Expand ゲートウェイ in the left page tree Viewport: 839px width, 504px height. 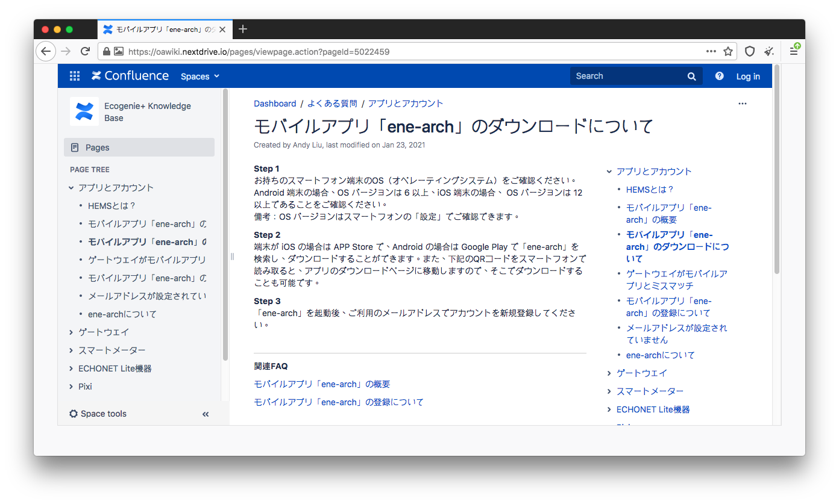[71, 332]
